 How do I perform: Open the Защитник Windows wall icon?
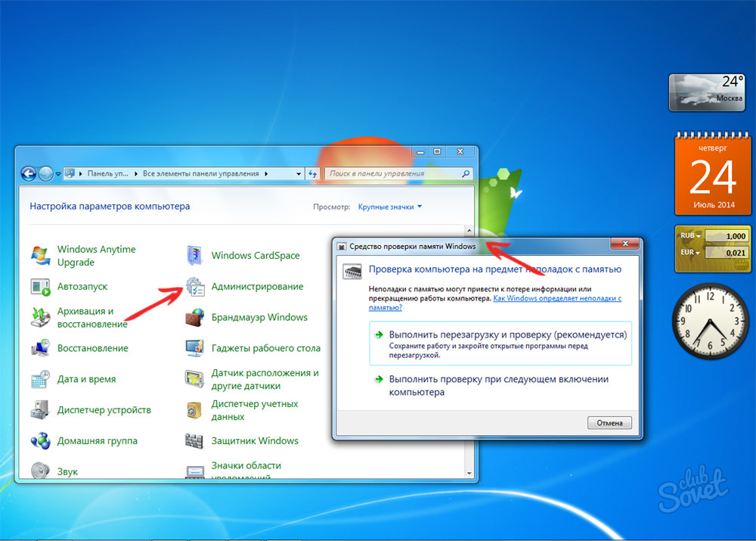click(195, 440)
